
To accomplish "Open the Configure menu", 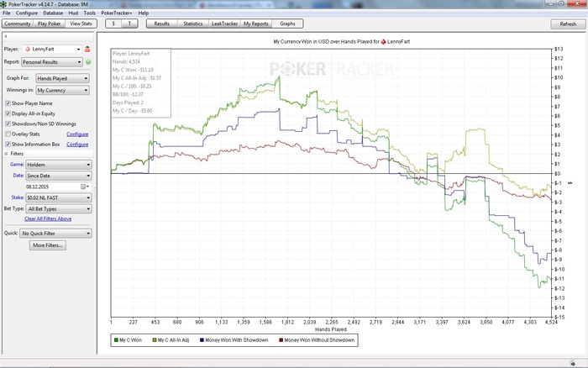I will [x=27, y=13].
